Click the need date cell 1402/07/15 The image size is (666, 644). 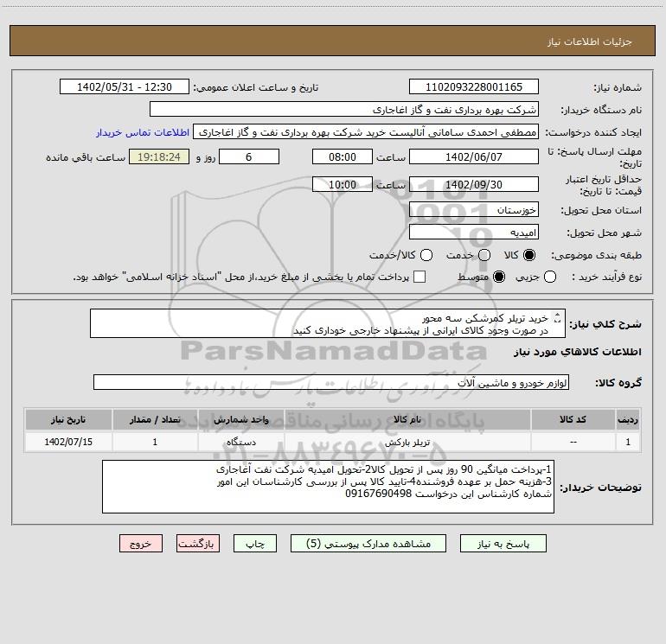68,442
